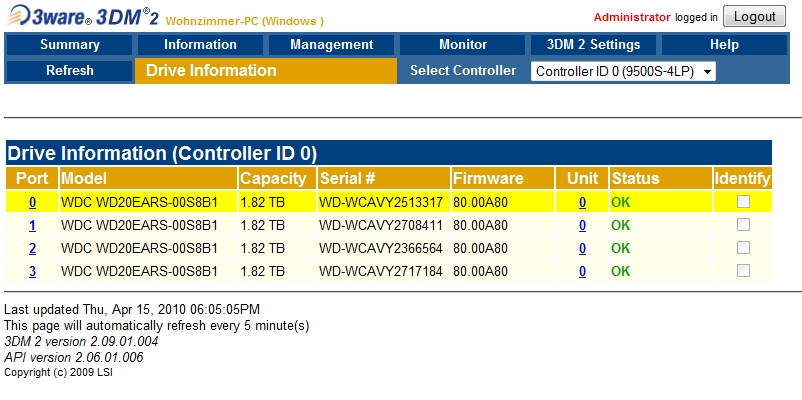This screenshot has height=400, width=802.
Task: Open the Port 3 link
Action: click(32, 271)
